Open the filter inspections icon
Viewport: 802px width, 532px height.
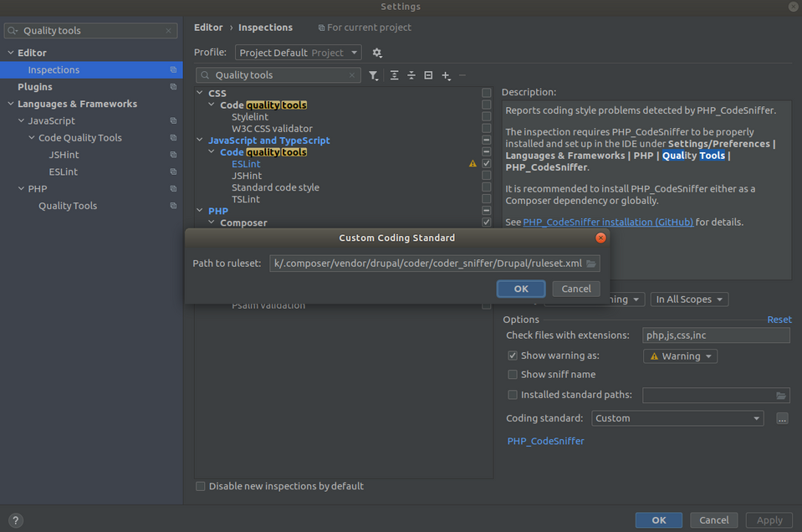pyautogui.click(x=374, y=74)
